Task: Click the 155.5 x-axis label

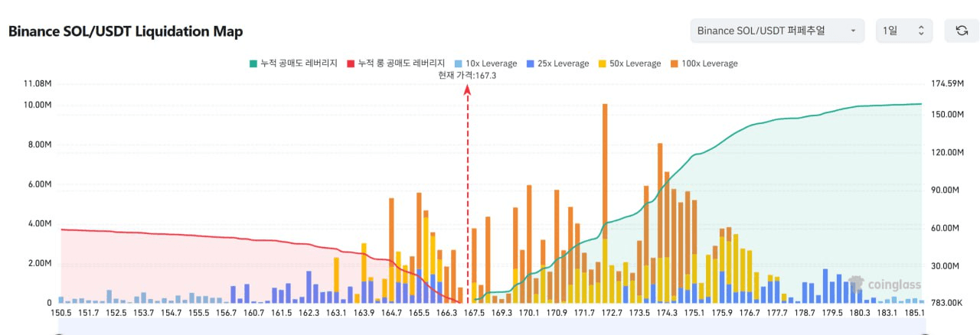Action: (199, 313)
